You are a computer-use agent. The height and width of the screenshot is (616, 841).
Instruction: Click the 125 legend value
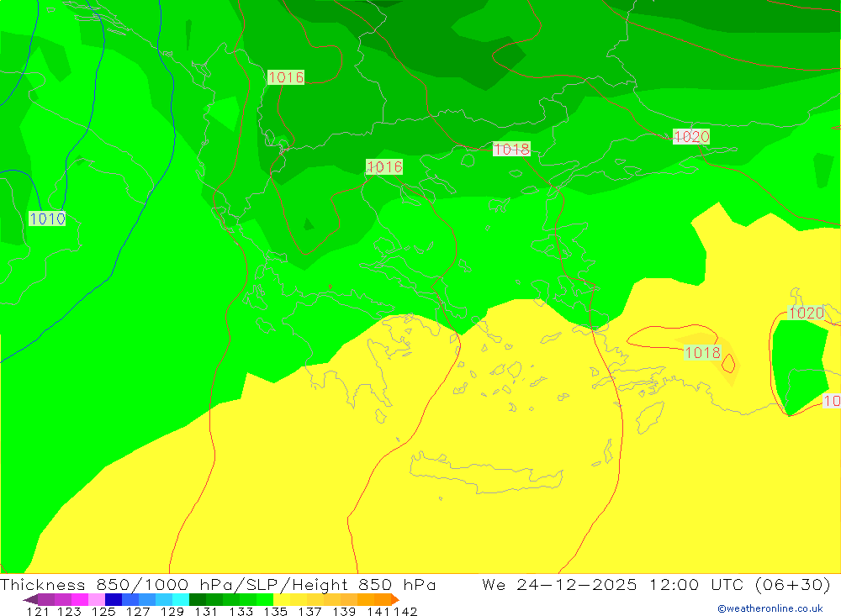pyautogui.click(x=103, y=611)
